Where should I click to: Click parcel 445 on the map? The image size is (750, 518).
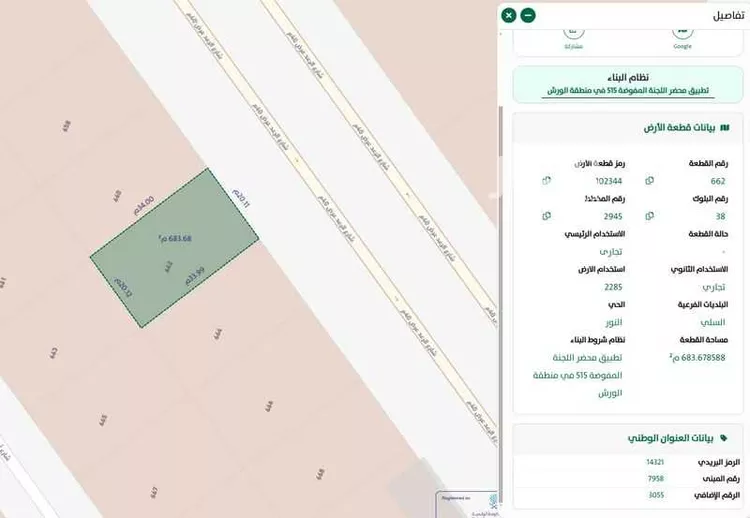pyautogui.click(x=103, y=420)
